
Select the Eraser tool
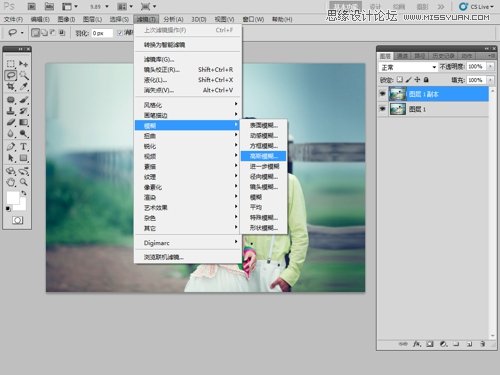coord(11,122)
